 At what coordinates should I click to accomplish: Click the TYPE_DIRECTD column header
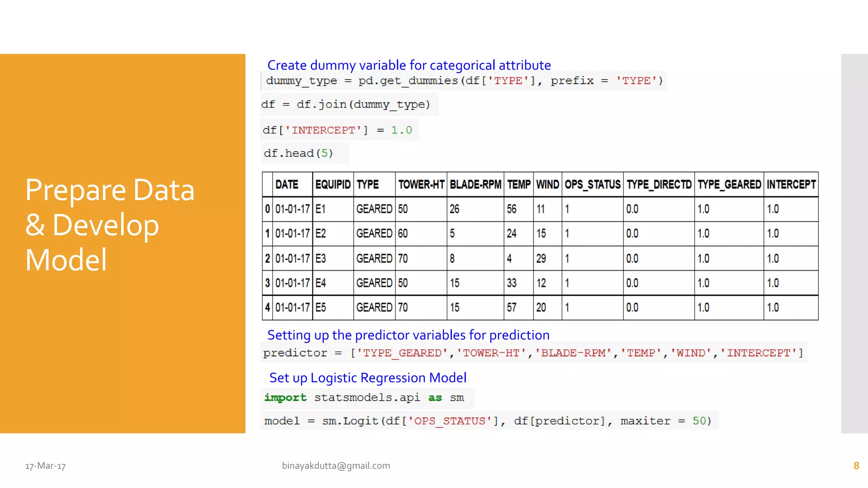[659, 185]
